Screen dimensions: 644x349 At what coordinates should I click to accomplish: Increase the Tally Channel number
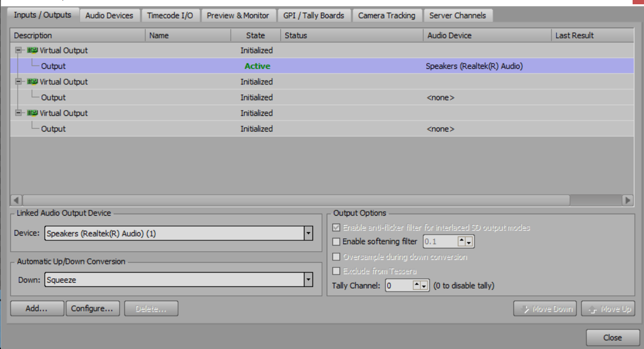[417, 285]
